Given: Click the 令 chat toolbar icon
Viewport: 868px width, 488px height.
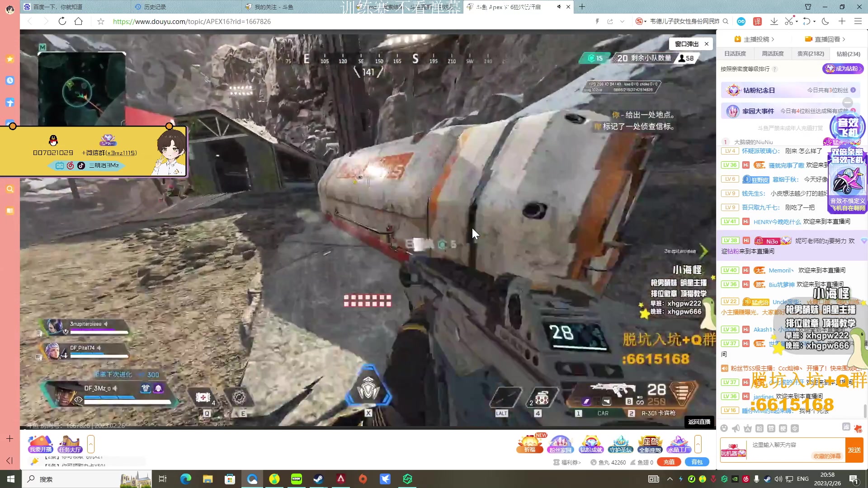Looking at the screenshot, I should [795, 428].
